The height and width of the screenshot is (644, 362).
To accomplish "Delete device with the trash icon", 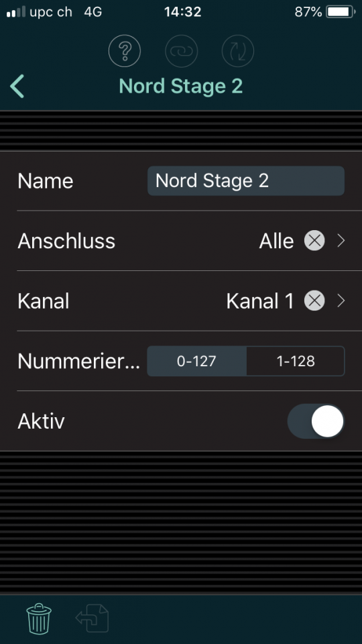I will pyautogui.click(x=39, y=619).
